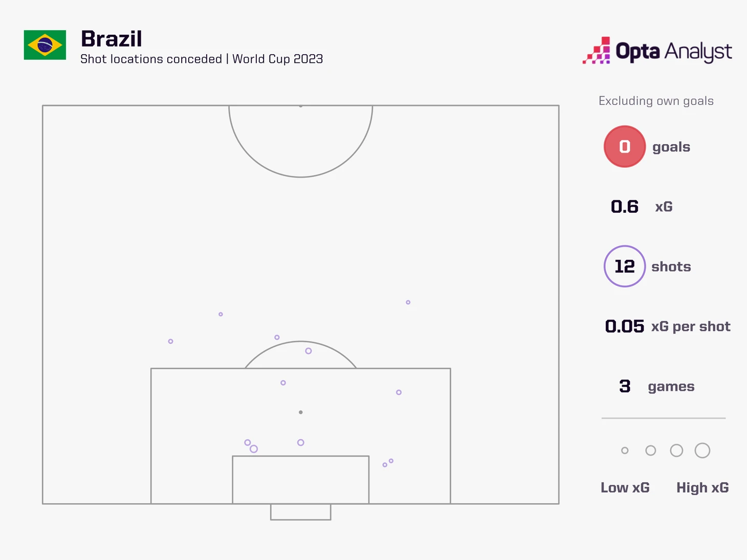Click the central shot marker above six-yard box
The width and height of the screenshot is (747, 560).
tap(301, 443)
